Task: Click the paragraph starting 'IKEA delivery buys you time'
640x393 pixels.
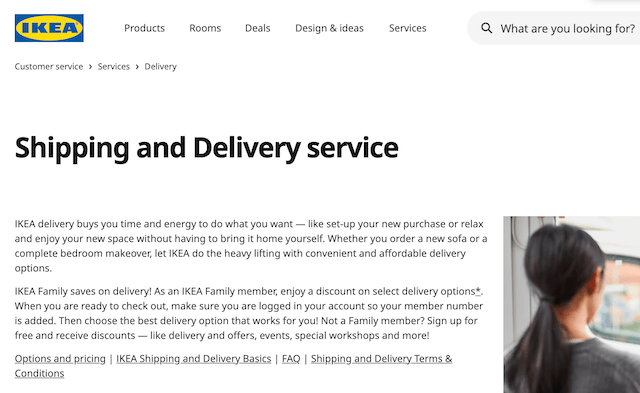Action: (251, 246)
